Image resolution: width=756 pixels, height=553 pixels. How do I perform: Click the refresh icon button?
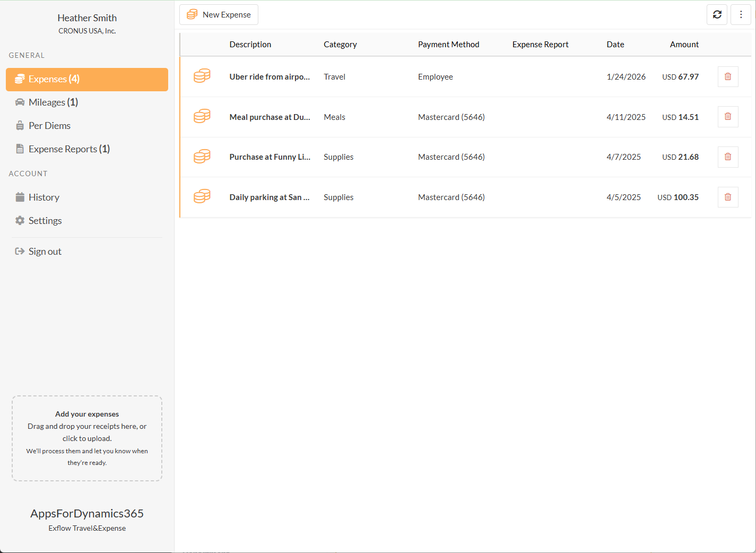tap(717, 15)
